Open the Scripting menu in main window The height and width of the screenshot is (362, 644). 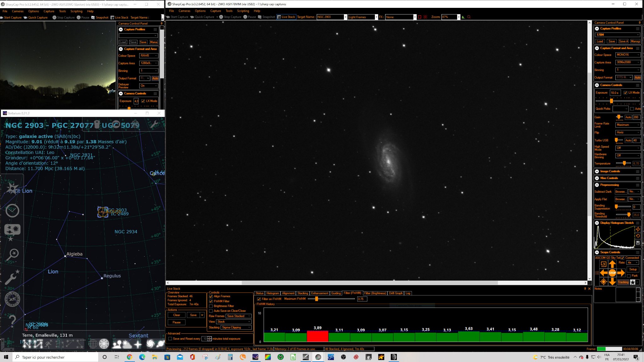[243, 11]
